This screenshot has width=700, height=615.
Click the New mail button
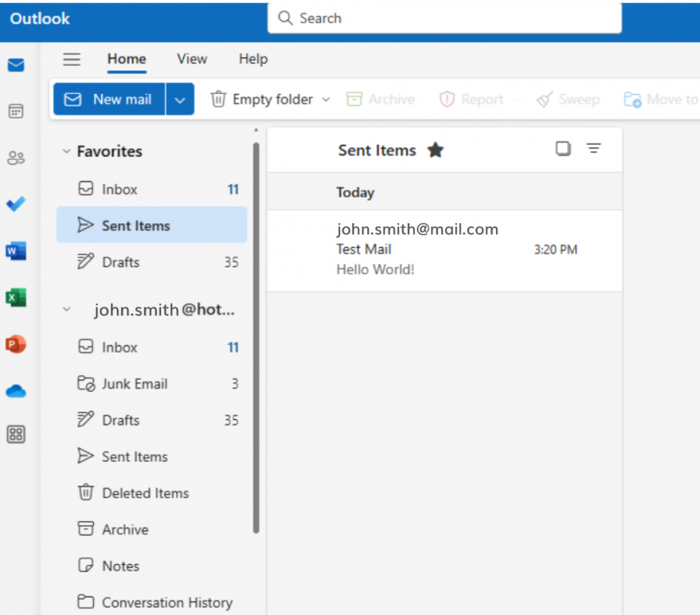pyautogui.click(x=109, y=99)
